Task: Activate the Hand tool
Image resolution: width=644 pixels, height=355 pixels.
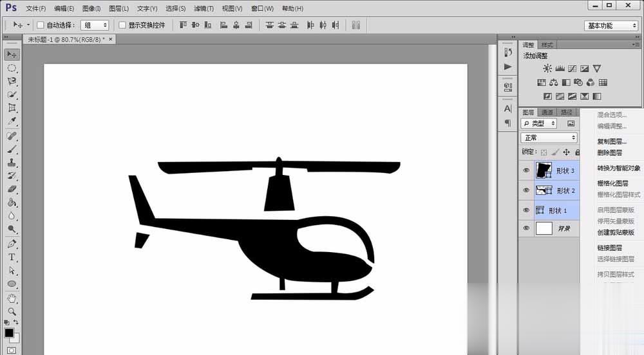Action: pyautogui.click(x=12, y=298)
